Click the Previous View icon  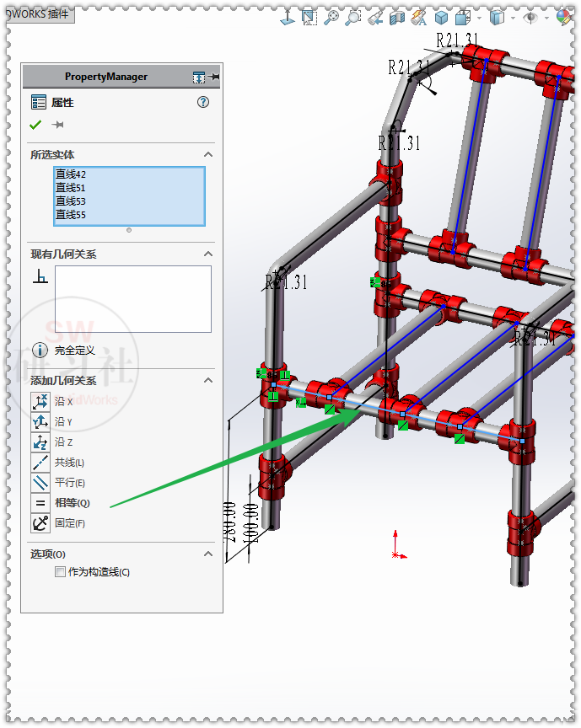(x=374, y=18)
